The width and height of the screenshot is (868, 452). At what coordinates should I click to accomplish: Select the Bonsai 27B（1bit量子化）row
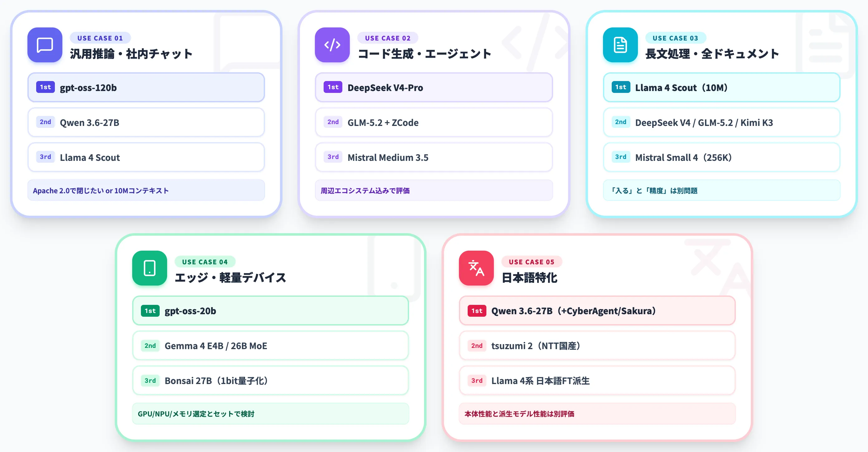click(271, 381)
